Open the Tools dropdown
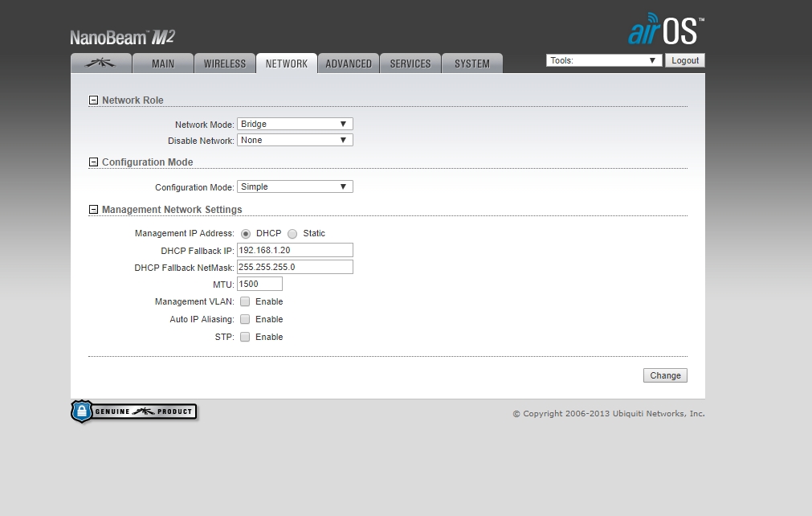This screenshot has width=812, height=516. click(x=604, y=60)
